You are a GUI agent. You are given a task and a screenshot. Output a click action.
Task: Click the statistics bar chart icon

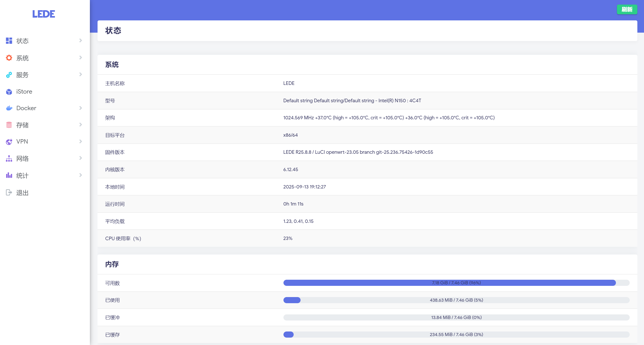click(9, 175)
